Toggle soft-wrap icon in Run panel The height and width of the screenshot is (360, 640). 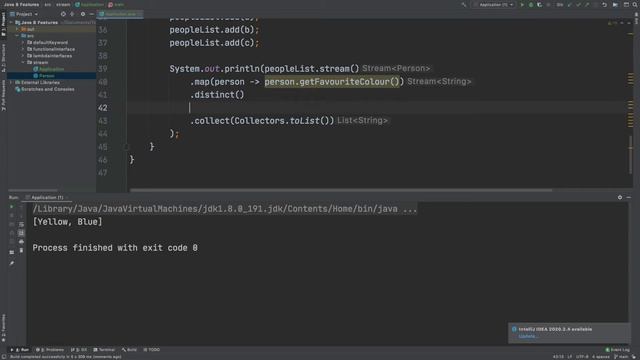21,224
